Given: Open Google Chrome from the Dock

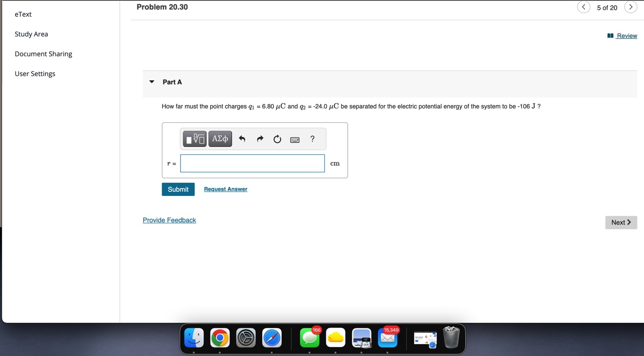Looking at the screenshot, I should click(220, 338).
